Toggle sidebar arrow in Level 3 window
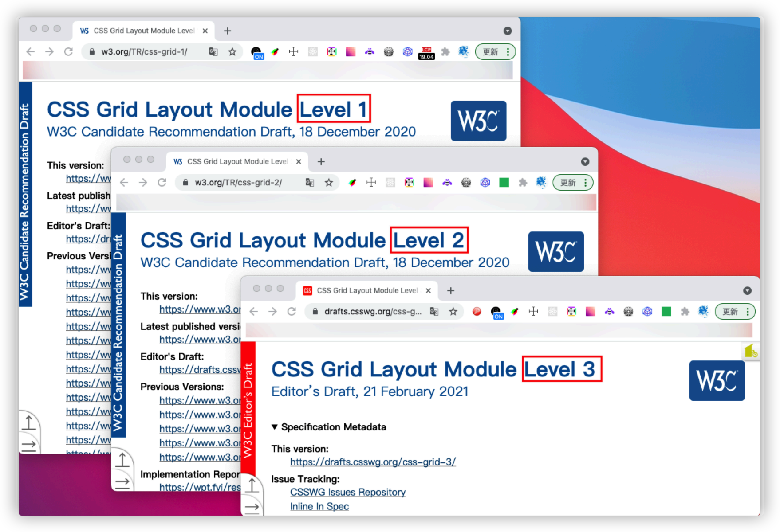Screen dimensions: 780x532 coord(252,507)
